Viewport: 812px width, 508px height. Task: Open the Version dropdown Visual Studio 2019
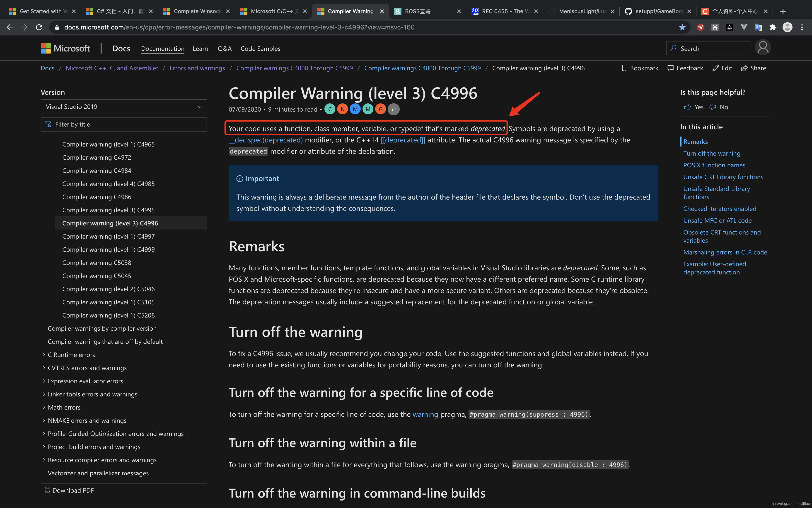[x=124, y=107]
